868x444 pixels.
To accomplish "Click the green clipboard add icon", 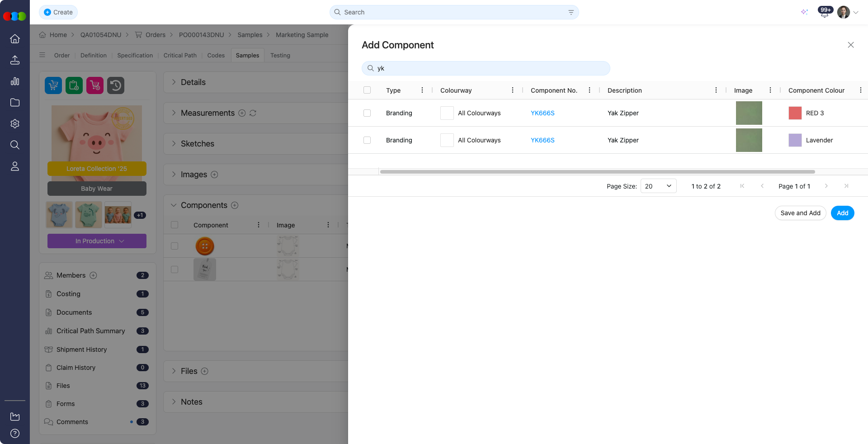I will [x=74, y=85].
